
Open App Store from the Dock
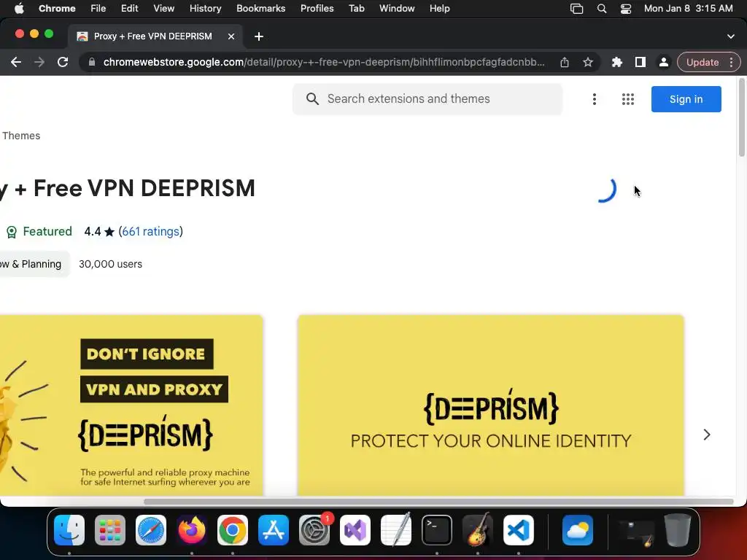point(274,530)
